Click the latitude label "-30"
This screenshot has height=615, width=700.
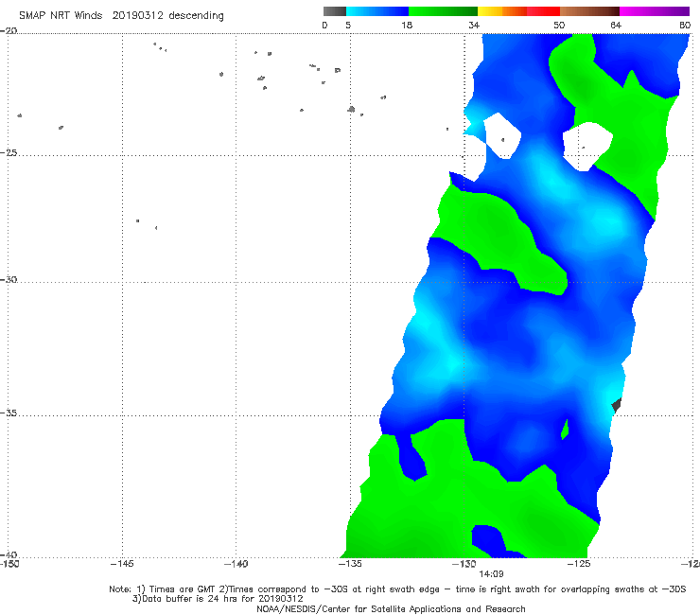click(9, 279)
